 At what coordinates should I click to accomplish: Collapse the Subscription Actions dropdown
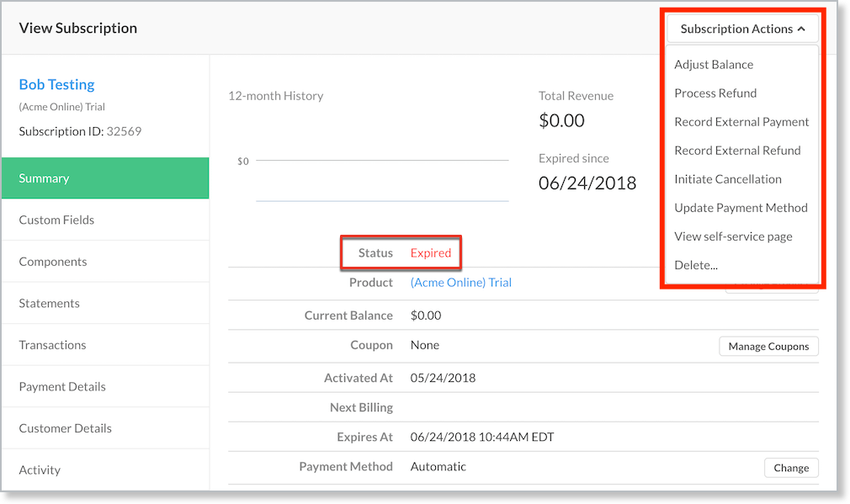742,29
